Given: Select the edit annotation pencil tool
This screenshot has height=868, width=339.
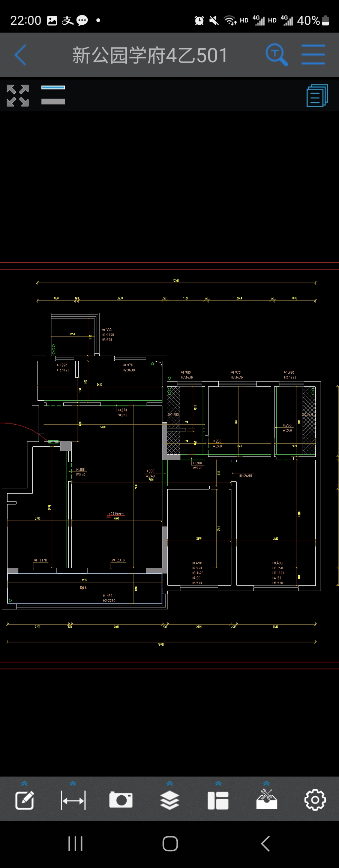Looking at the screenshot, I should [25, 800].
